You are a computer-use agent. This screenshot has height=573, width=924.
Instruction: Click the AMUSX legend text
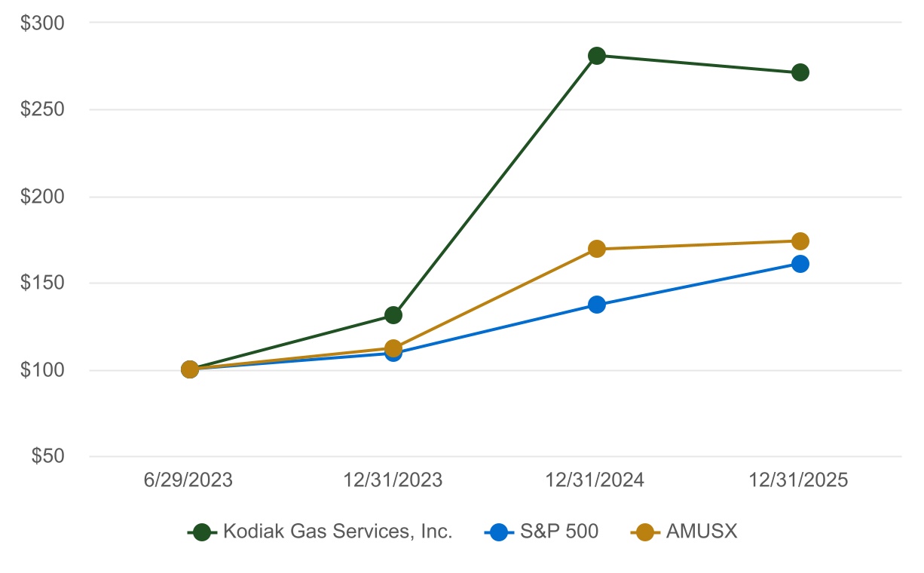pos(702,532)
